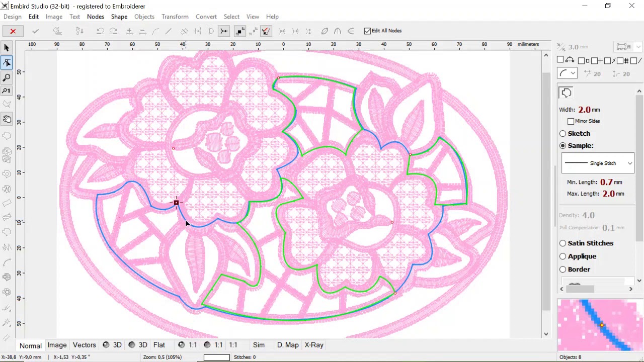Click the delete node icon

[x=142, y=31]
